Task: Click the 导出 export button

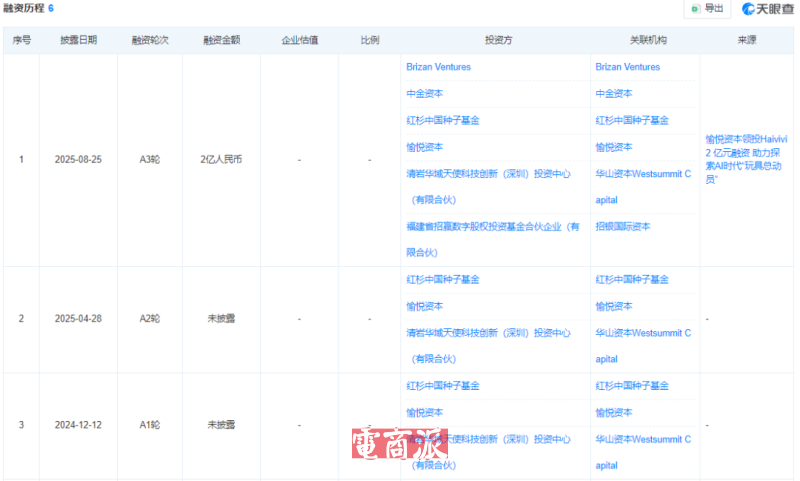Action: click(707, 9)
